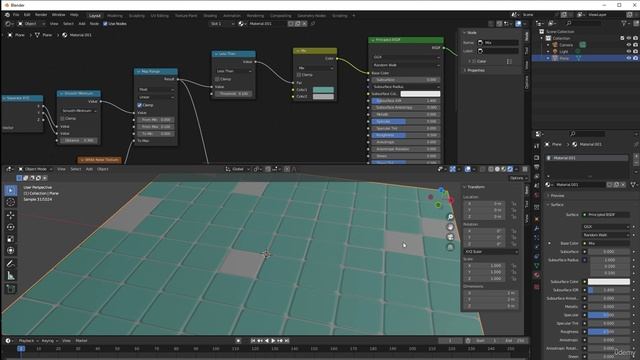640x360 pixels.
Task: Click the node Name input field in sidebar
Action: 498,42
